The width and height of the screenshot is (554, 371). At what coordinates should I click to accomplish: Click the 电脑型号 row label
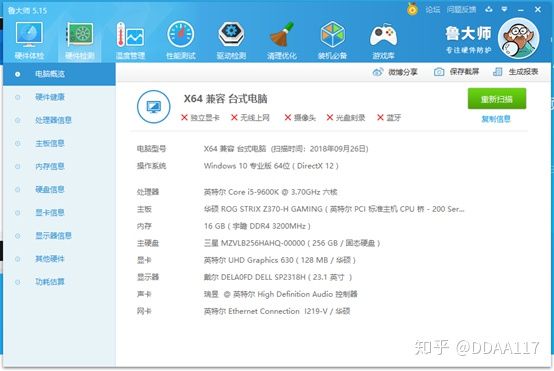coord(151,149)
